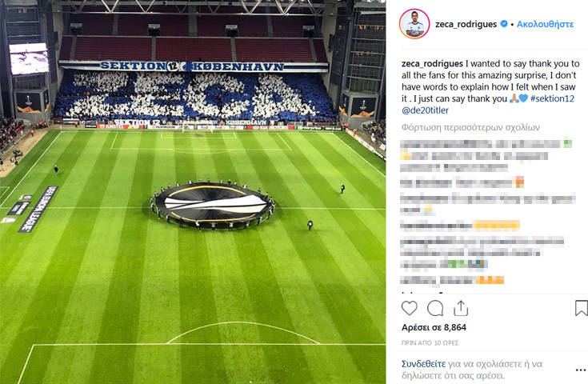This screenshot has width=588, height=384.
Task: Open zeca_rodrigues profile picture
Action: point(414,24)
